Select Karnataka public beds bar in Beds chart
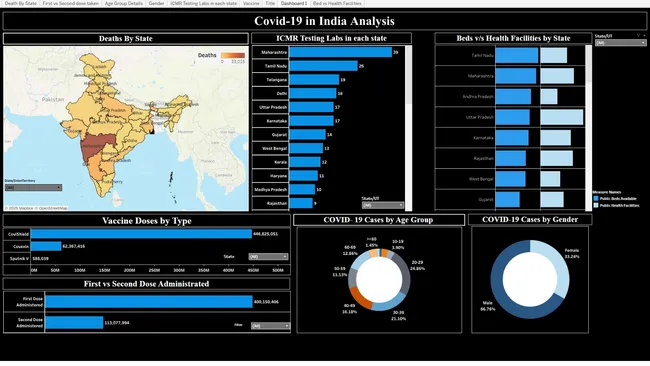650x366 pixels. [x=512, y=138]
